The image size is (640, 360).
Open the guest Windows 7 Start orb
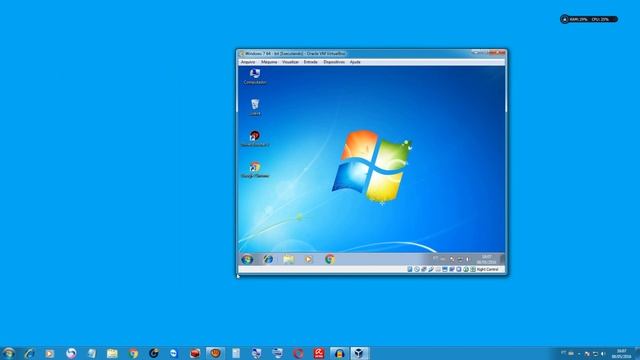247,259
